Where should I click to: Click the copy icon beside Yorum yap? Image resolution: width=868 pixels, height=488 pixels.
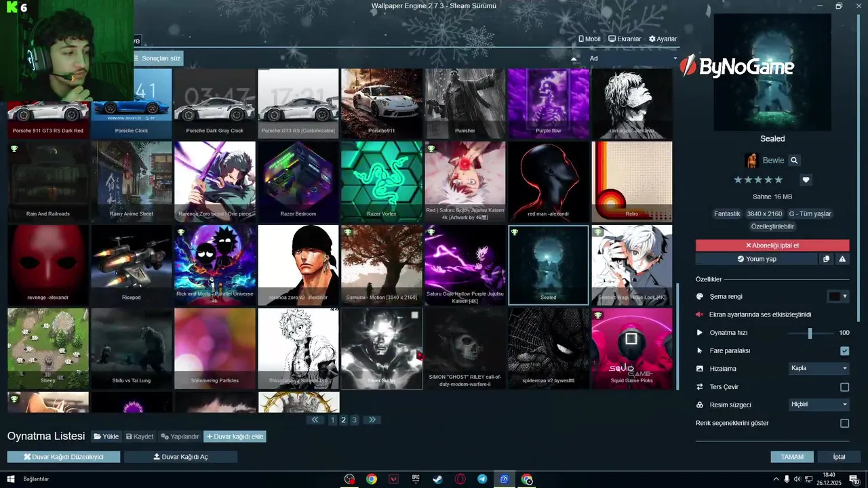[x=826, y=259]
